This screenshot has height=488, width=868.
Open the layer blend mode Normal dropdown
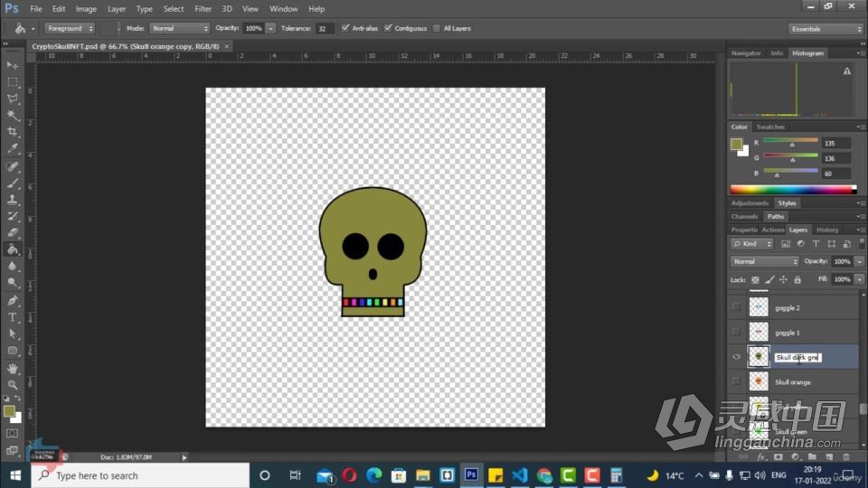coord(765,262)
